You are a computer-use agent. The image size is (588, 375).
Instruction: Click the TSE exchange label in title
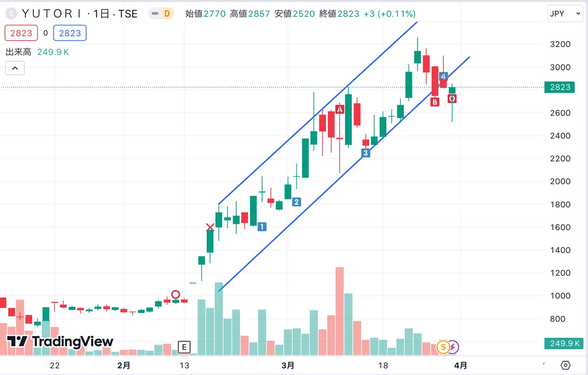pos(127,14)
